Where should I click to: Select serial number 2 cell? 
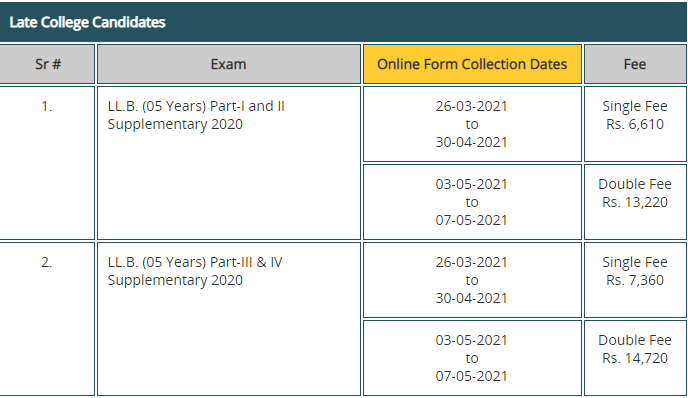tap(47, 319)
